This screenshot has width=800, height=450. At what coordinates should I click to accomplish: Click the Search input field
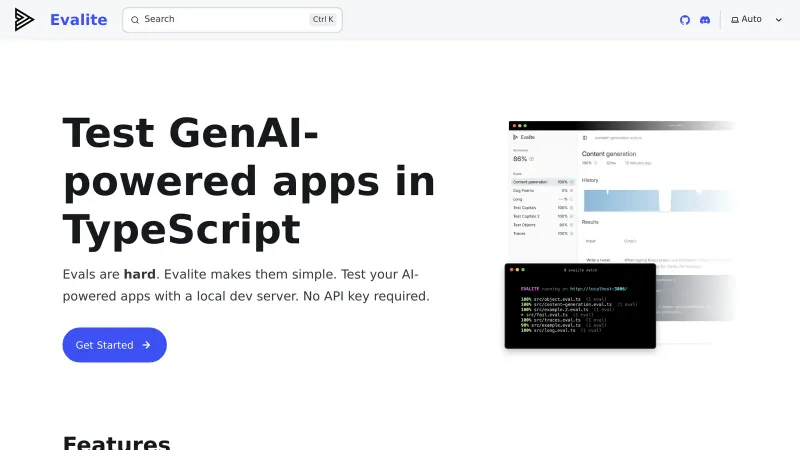220,20
